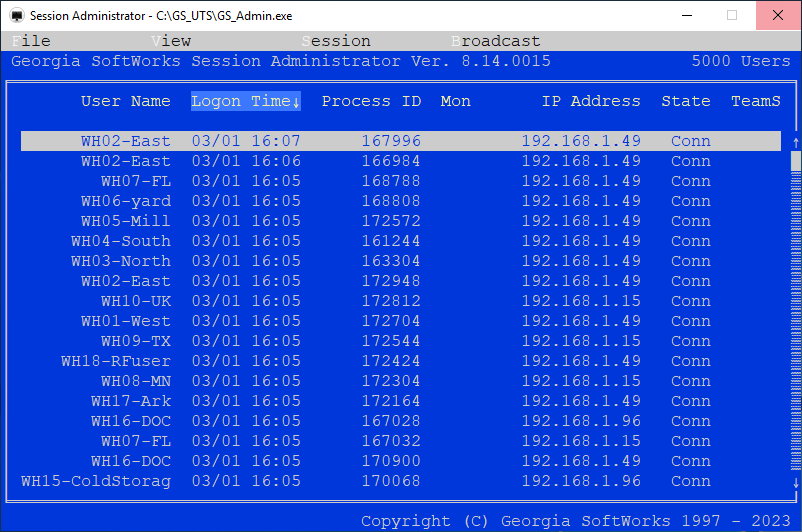Click the Mon column header

pyautogui.click(x=455, y=101)
